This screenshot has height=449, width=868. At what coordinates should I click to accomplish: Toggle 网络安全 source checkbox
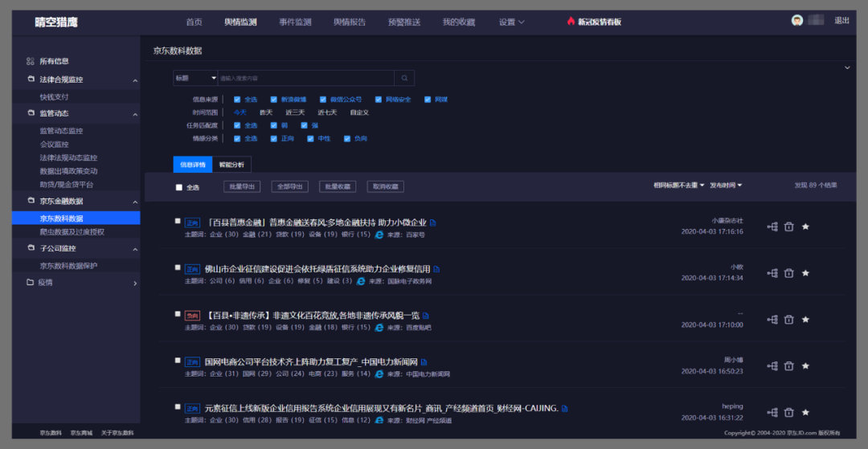point(379,100)
